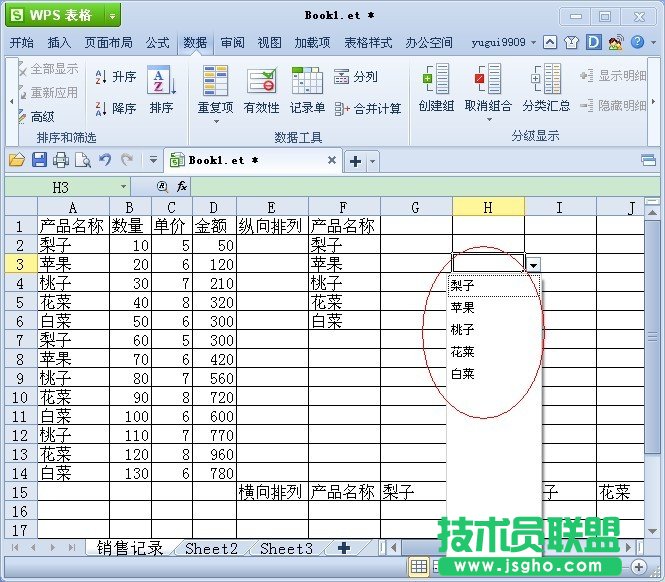Click Hide Detail (隐藏明细) button
The width and height of the screenshot is (665, 582).
[x=613, y=105]
